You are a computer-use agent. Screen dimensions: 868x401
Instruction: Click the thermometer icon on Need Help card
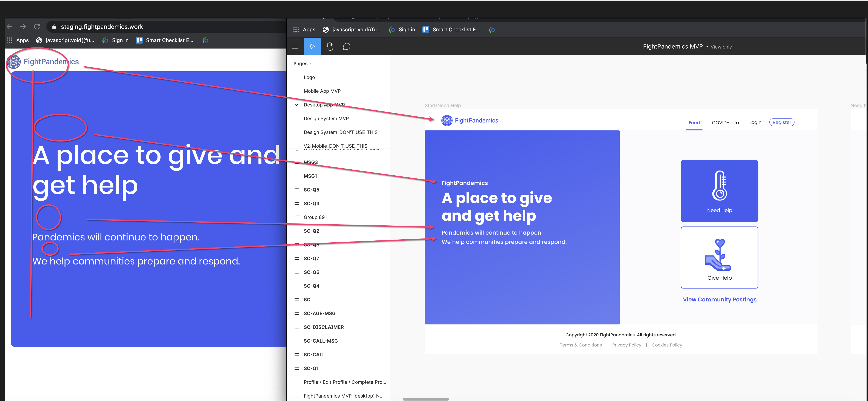pyautogui.click(x=719, y=185)
